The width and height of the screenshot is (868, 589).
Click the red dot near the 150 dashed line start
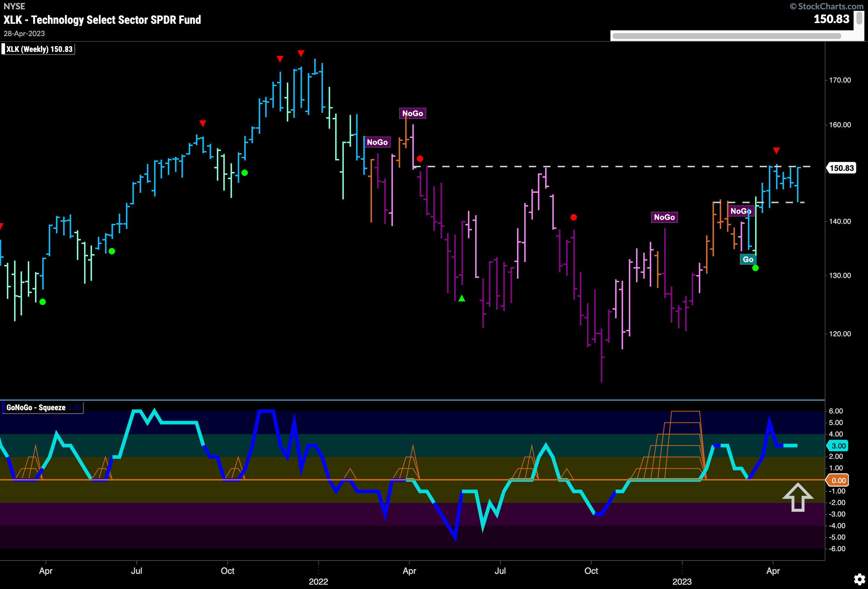[420, 159]
